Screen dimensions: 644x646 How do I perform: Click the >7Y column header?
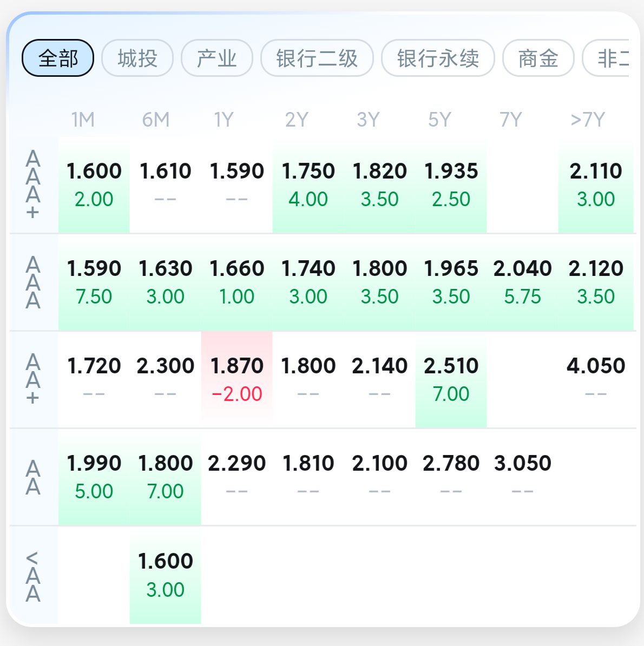[588, 120]
